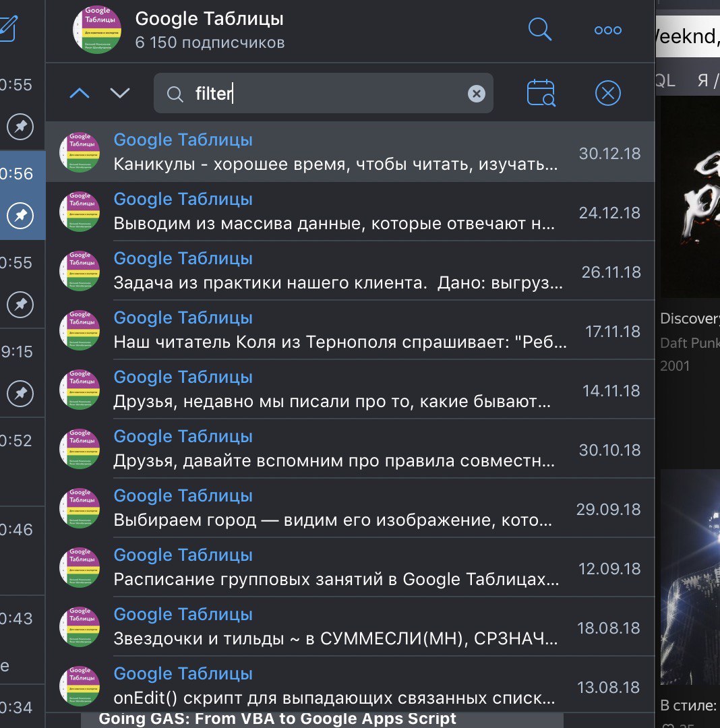720x728 pixels.
Task: Clear the filter search text with x icon
Action: (x=476, y=94)
